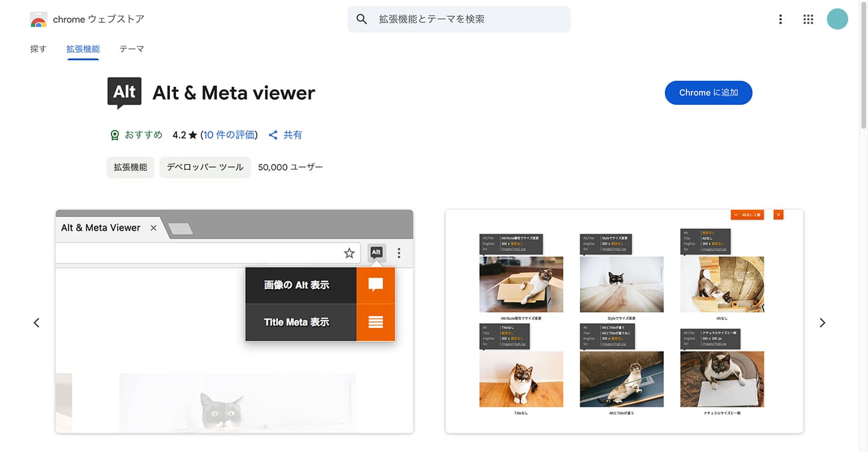
Task: Select the デベロッパー ツール category chip
Action: point(205,168)
